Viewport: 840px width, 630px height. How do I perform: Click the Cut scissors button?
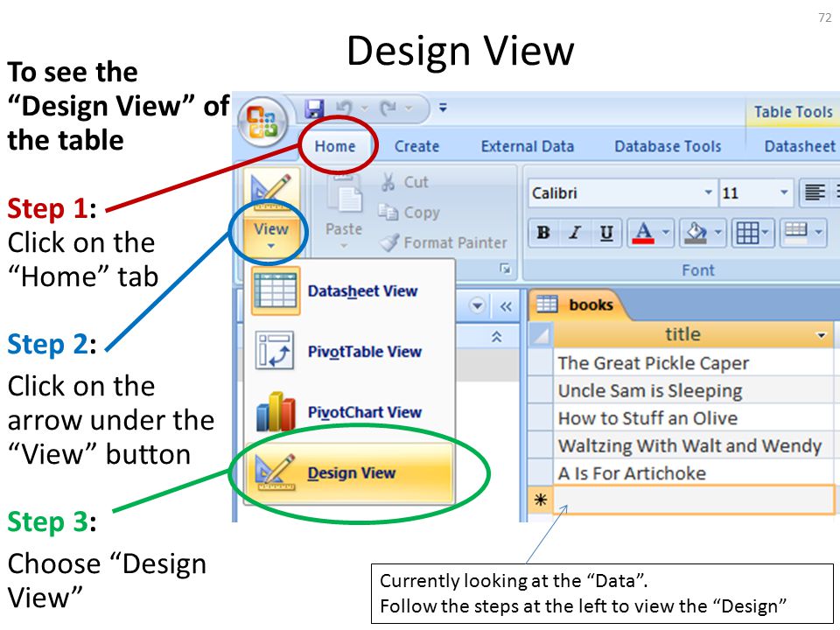pyautogui.click(x=404, y=182)
